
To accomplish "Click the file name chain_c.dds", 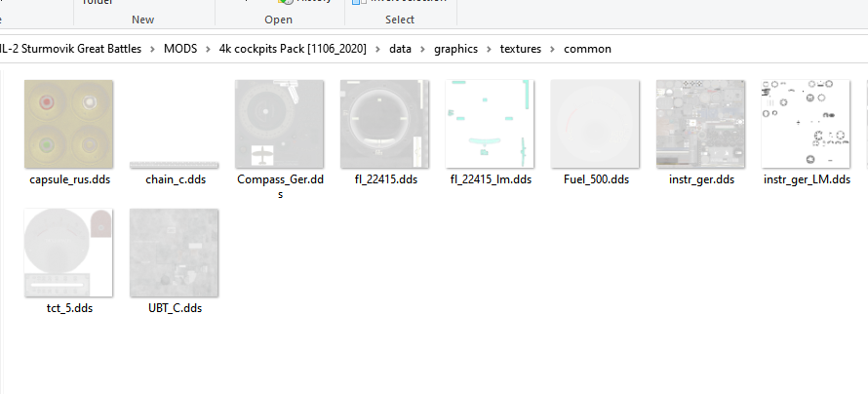I will click(x=176, y=179).
